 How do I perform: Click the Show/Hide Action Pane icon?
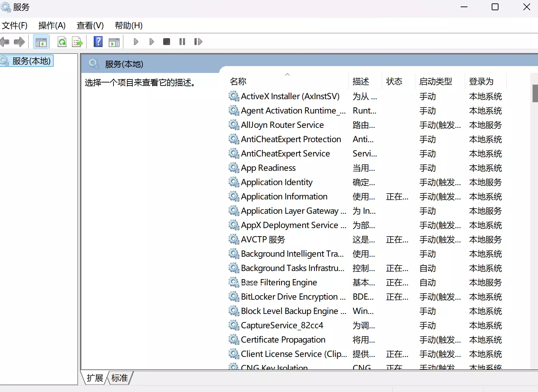pyautogui.click(x=114, y=42)
